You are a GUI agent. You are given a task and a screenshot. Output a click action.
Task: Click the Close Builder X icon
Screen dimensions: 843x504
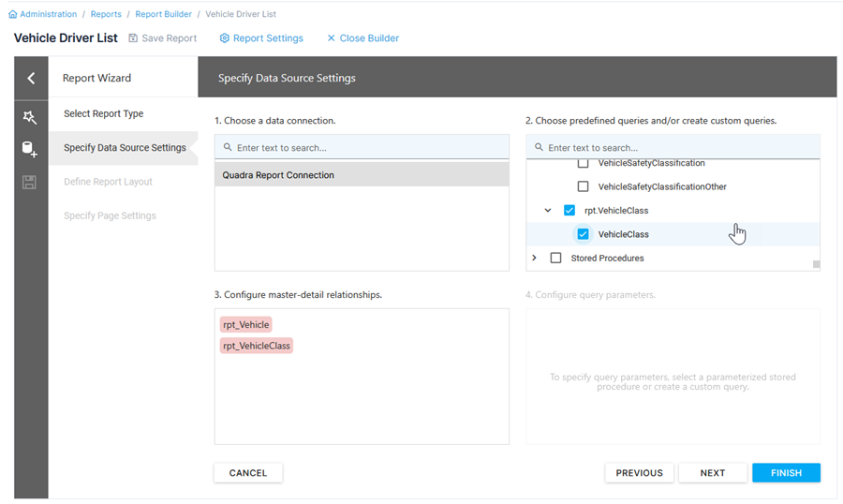331,38
